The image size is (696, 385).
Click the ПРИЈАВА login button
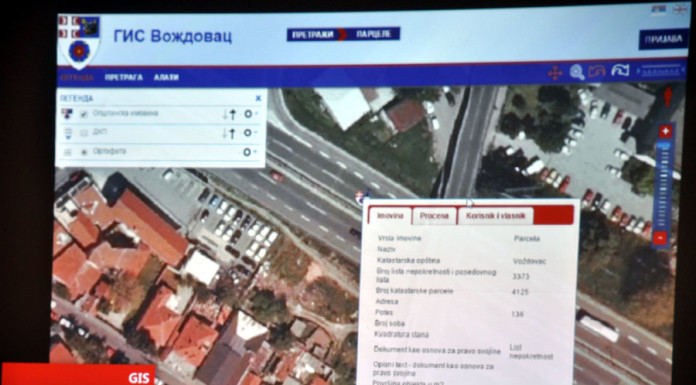(663, 40)
